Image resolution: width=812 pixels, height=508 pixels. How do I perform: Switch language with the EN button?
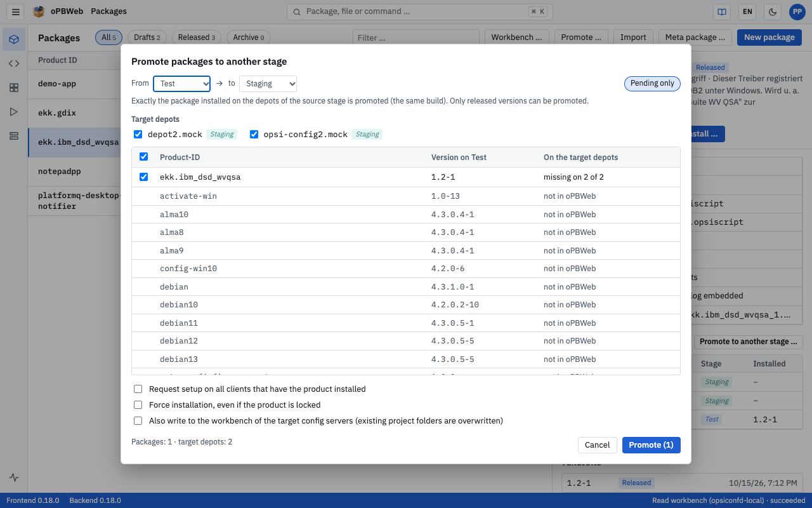point(747,11)
